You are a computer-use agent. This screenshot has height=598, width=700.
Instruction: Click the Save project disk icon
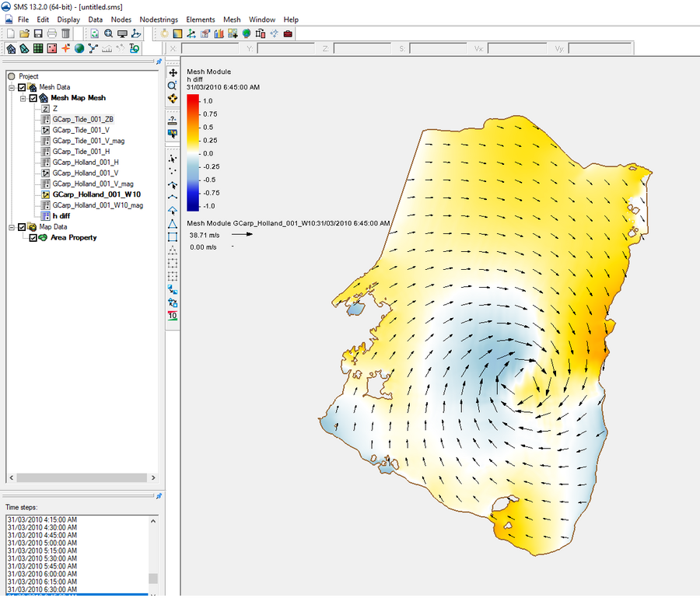click(37, 33)
